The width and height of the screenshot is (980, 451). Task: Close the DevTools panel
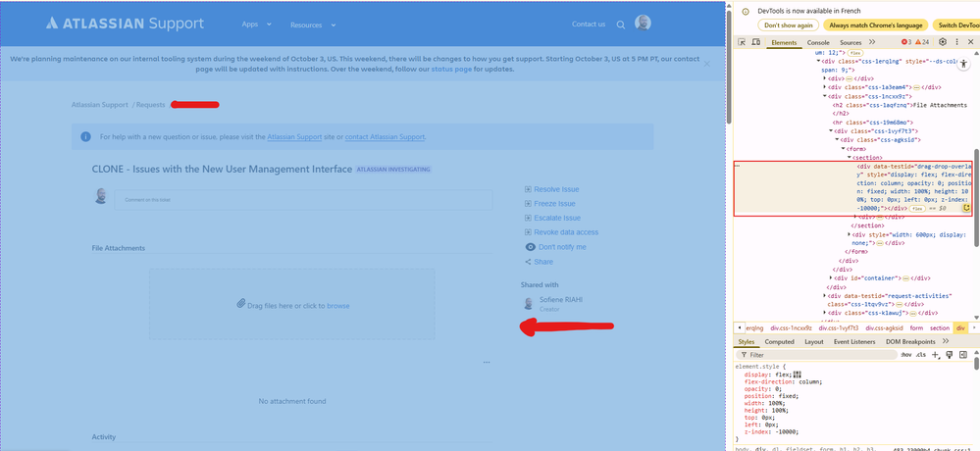970,42
